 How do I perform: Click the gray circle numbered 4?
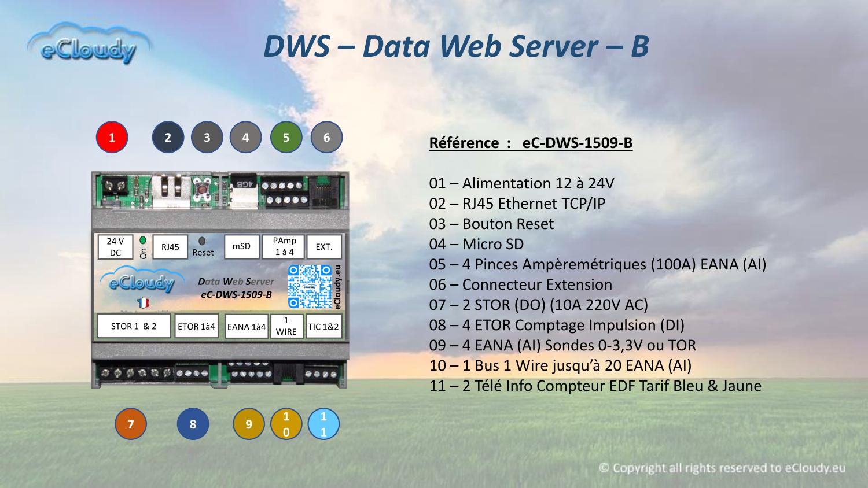click(x=245, y=138)
